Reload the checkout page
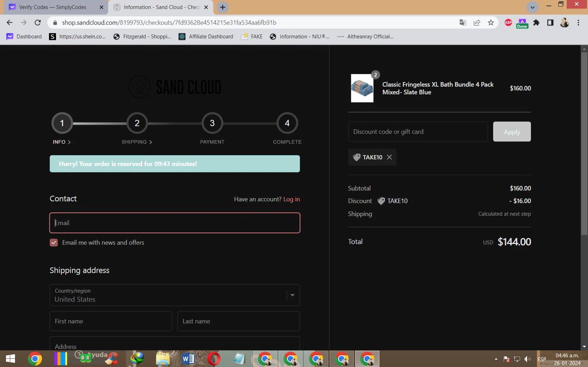This screenshot has height=367, width=588. tap(38, 23)
